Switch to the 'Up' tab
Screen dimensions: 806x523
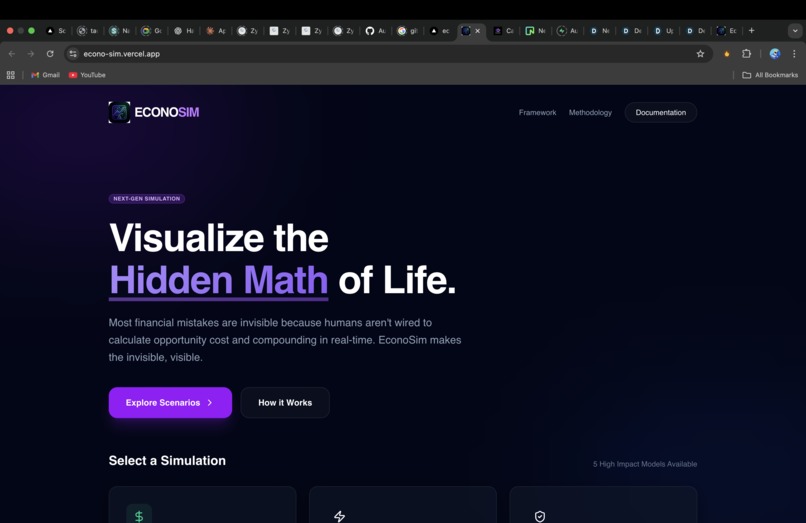(x=663, y=31)
